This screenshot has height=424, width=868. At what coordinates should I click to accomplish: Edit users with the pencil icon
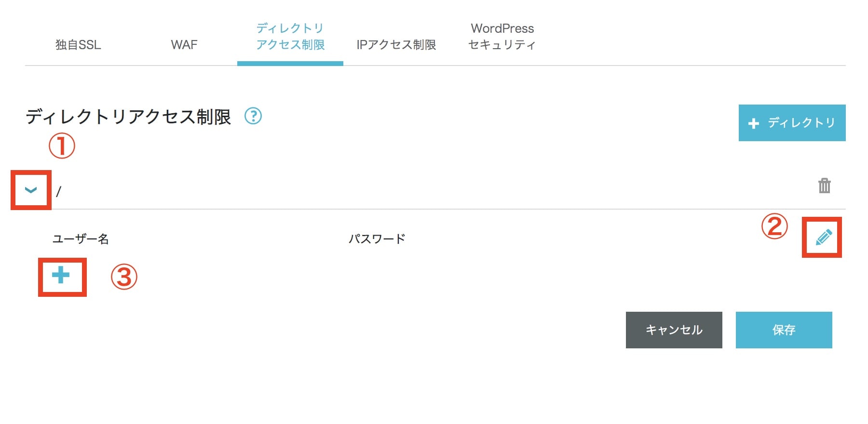824,237
